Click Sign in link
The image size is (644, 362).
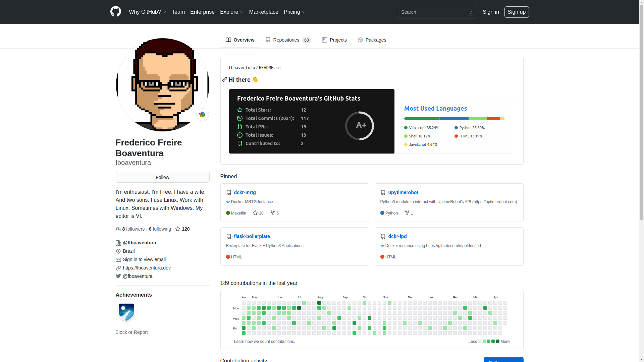(x=491, y=12)
